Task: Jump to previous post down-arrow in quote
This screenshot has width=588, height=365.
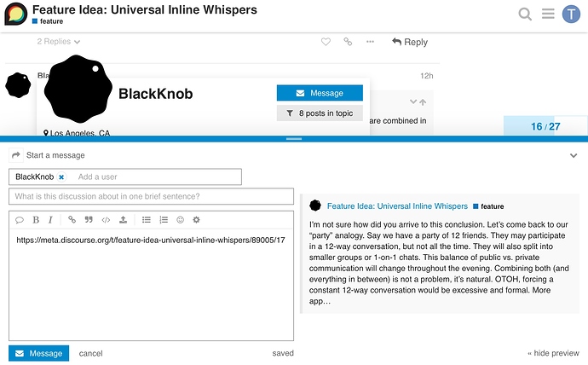Action: coord(412,101)
